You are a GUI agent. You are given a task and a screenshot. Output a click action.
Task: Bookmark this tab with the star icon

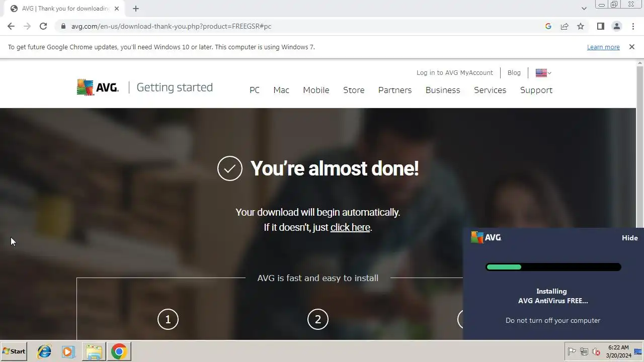(x=581, y=26)
